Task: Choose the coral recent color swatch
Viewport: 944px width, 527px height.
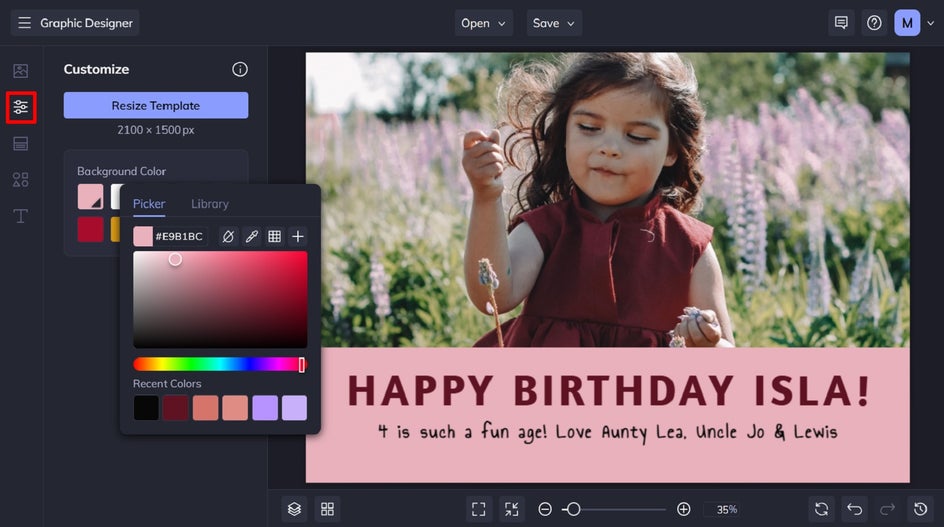Action: click(205, 408)
